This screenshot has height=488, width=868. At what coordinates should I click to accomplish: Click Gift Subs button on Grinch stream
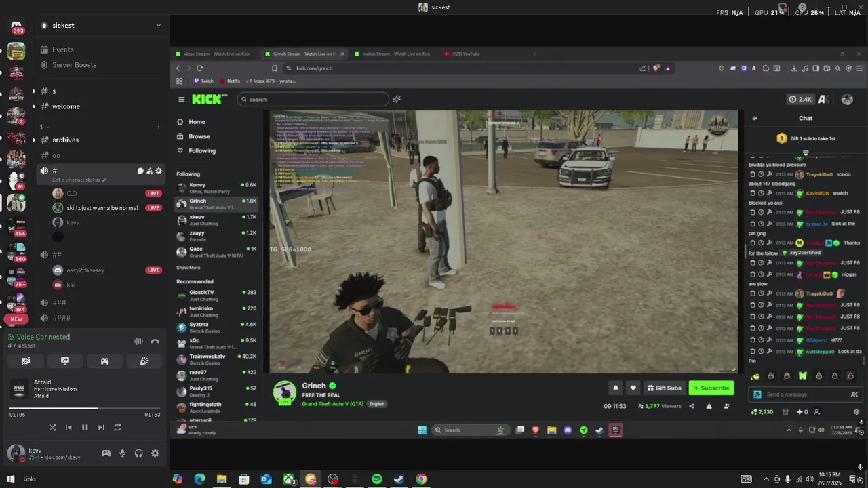pos(663,388)
